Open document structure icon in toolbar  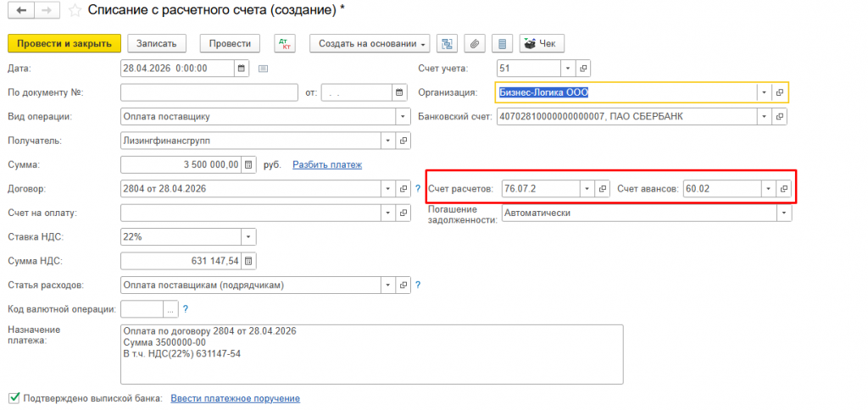point(447,44)
